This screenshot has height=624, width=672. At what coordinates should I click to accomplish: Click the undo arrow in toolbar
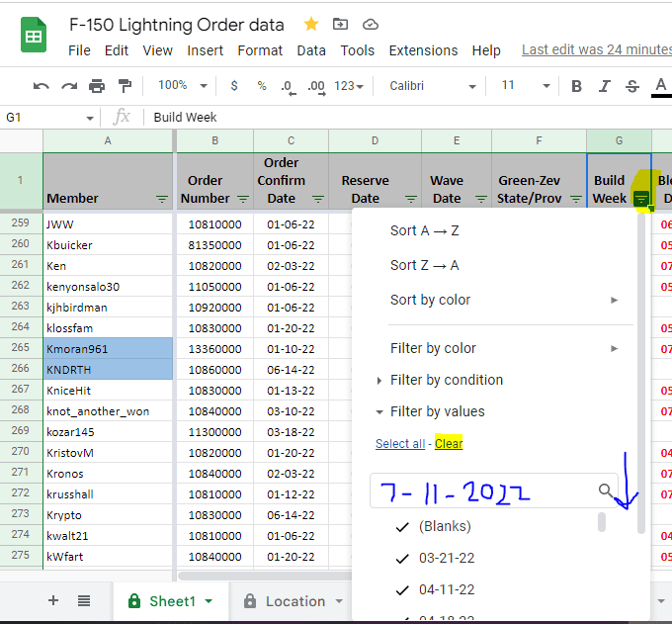point(41,86)
